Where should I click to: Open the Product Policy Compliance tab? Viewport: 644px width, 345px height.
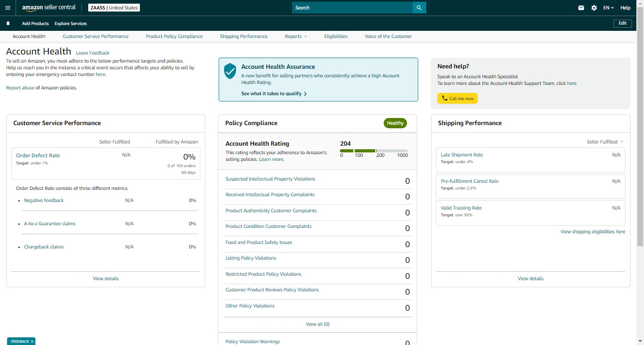(174, 36)
